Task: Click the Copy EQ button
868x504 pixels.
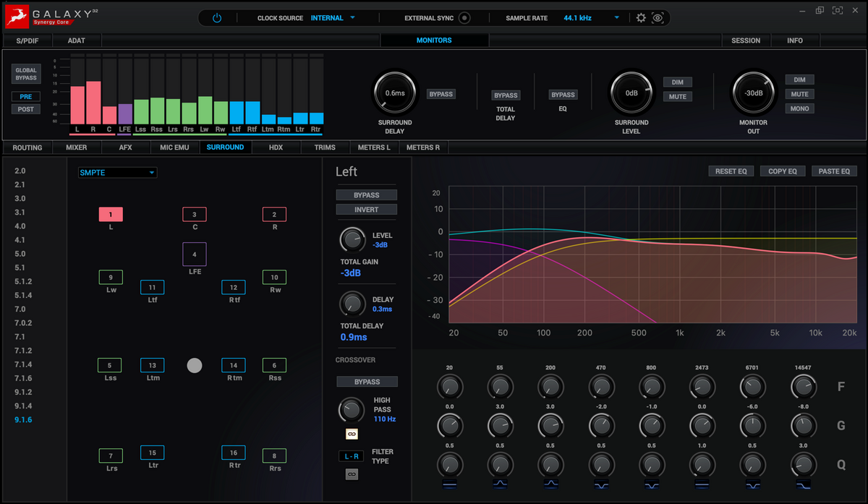Action: click(x=782, y=171)
